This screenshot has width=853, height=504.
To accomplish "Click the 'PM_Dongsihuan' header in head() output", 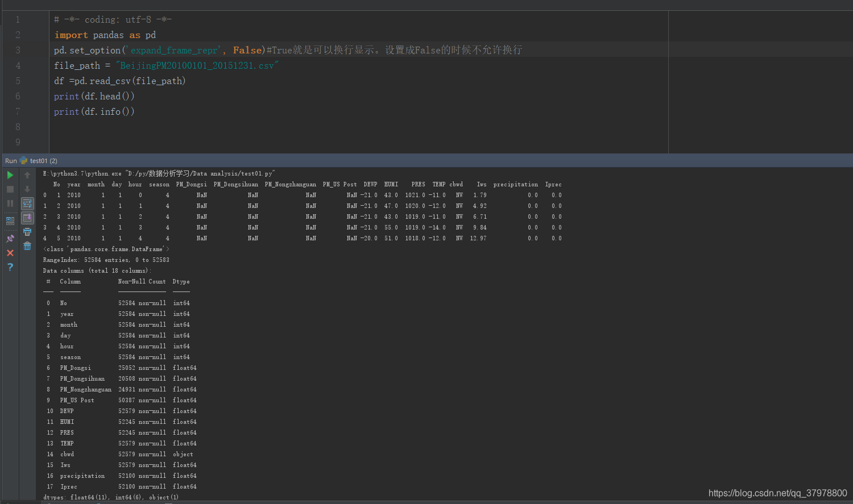I will 236,185.
